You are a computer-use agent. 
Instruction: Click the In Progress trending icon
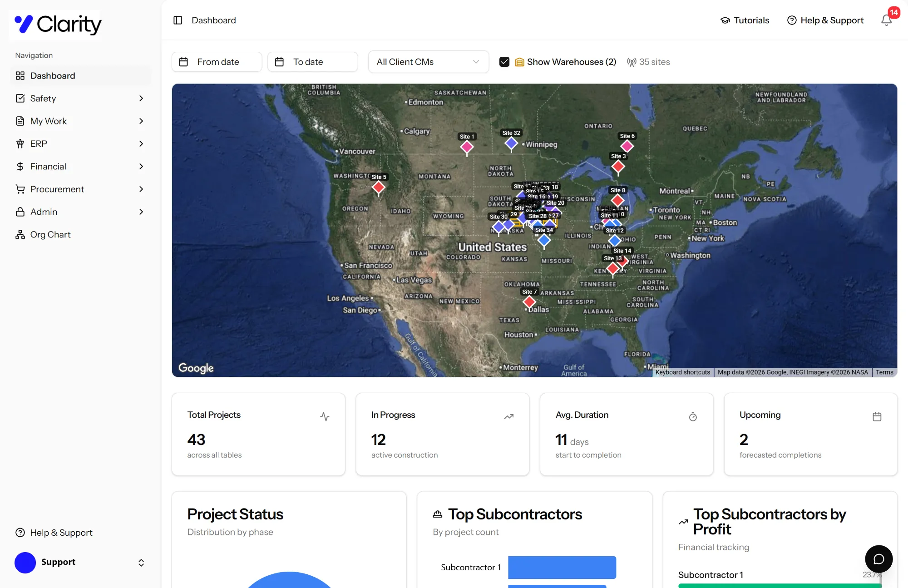[x=509, y=416]
